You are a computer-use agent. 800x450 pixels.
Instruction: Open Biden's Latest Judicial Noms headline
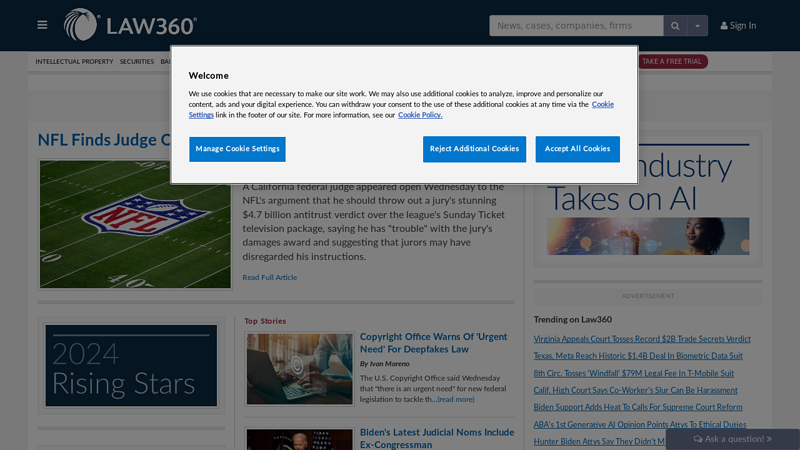(x=437, y=438)
